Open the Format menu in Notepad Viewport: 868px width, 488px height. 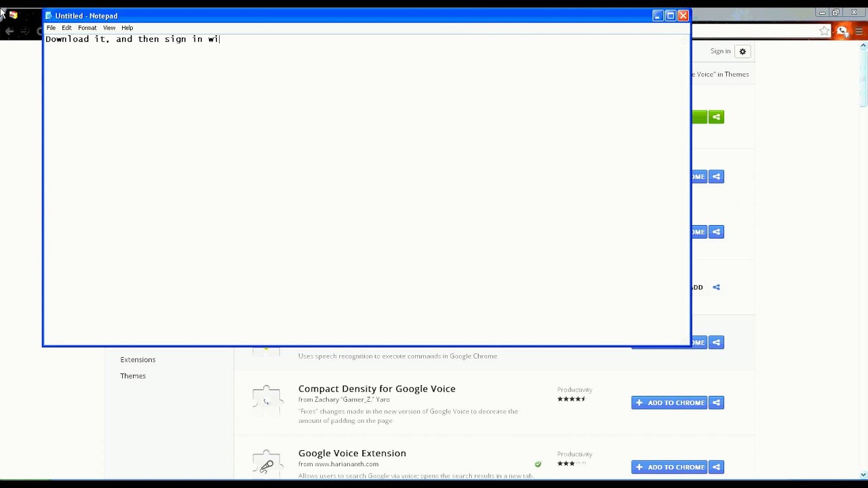87,28
